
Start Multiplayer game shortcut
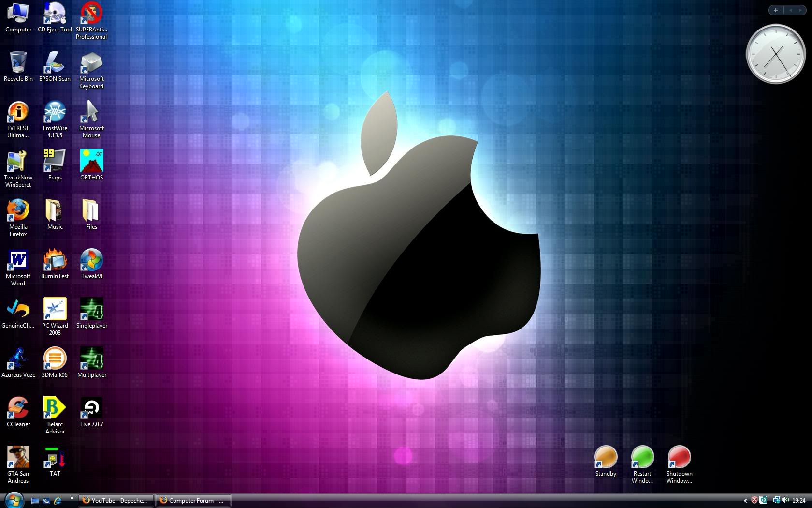tap(91, 363)
